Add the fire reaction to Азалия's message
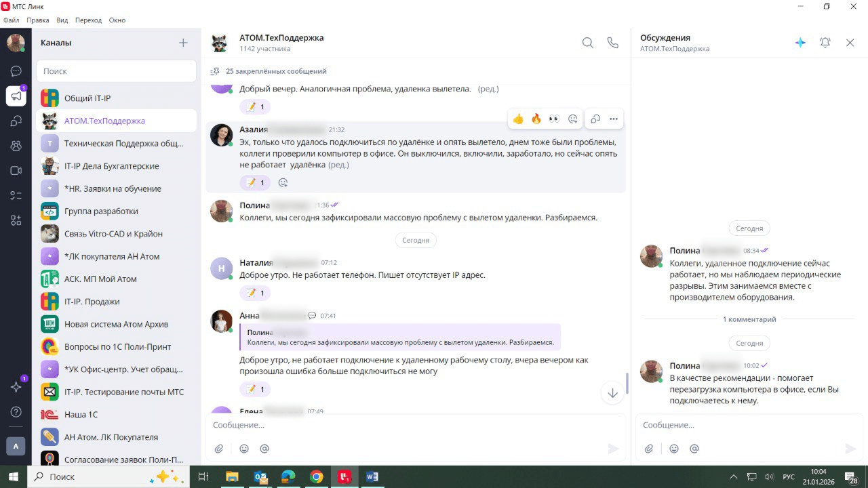This screenshot has width=868, height=488. tap(536, 119)
